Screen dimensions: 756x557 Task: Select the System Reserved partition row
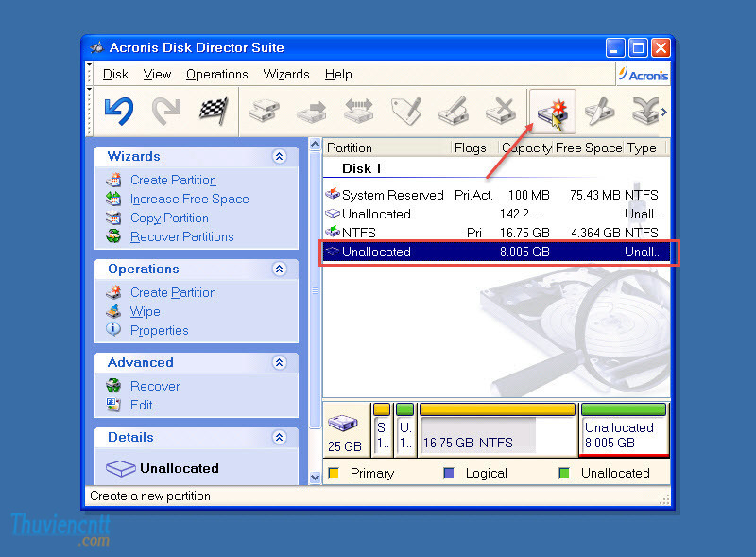pos(496,195)
